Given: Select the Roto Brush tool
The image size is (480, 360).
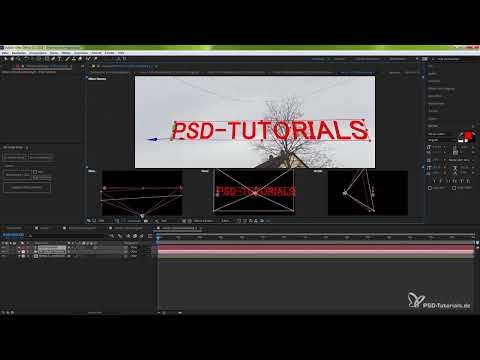Looking at the screenshot, I should click(x=88, y=59).
